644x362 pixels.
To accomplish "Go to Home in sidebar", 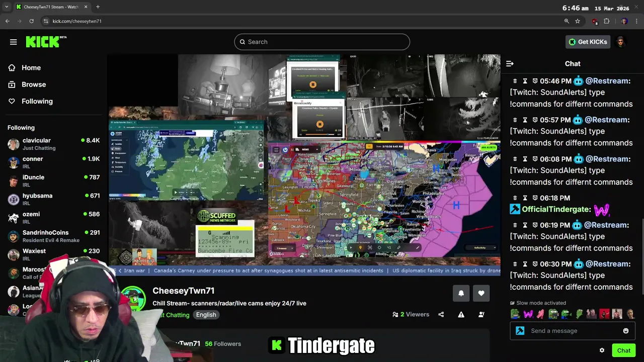I will pos(31,67).
